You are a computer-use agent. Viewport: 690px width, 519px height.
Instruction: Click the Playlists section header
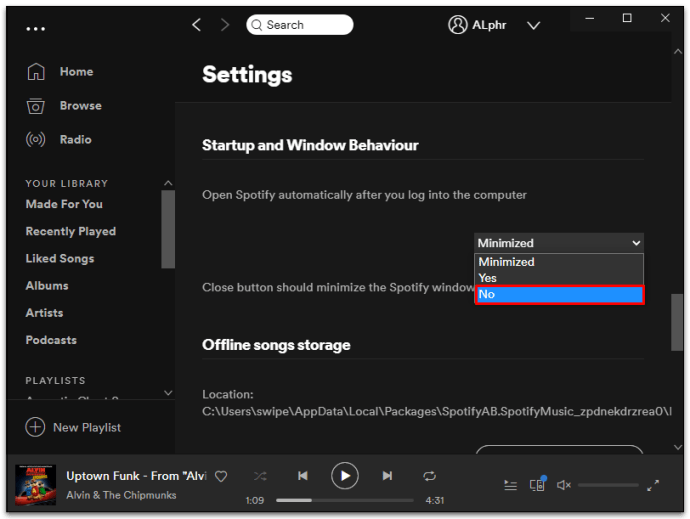(x=55, y=380)
